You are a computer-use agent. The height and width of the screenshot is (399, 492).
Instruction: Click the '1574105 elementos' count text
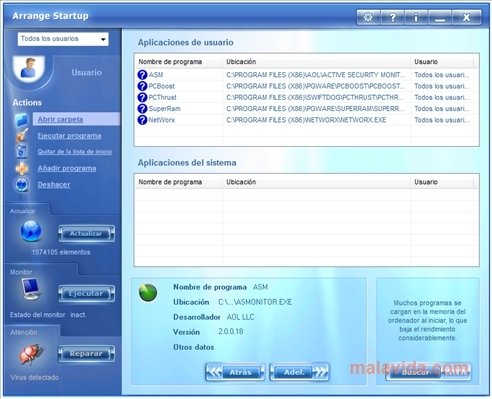[61, 252]
